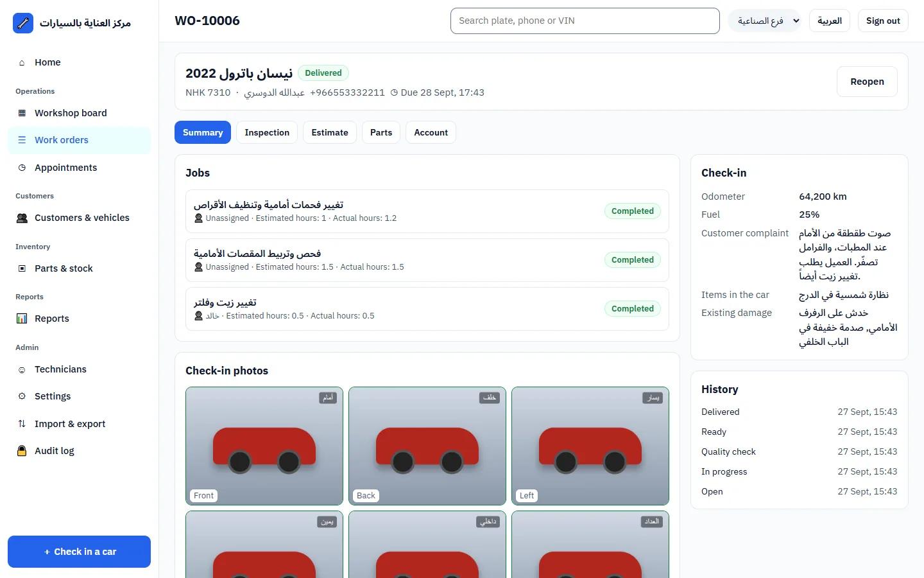Open Audit log page
The image size is (924, 578).
tap(80, 451)
